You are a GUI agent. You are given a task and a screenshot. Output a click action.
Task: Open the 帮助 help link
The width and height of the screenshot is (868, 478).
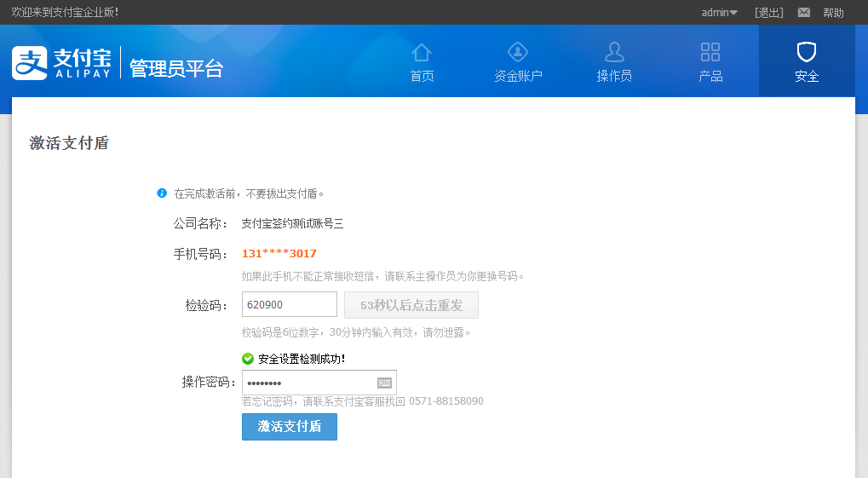[x=833, y=13]
